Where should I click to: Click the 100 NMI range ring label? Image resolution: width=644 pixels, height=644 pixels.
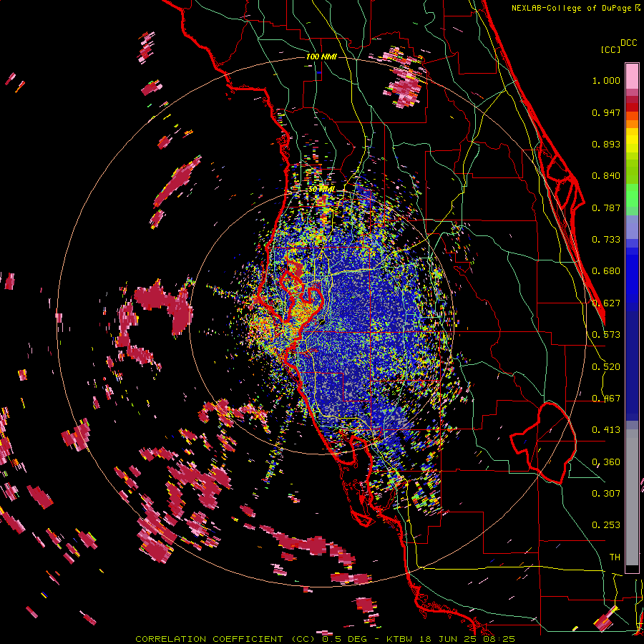point(321,57)
